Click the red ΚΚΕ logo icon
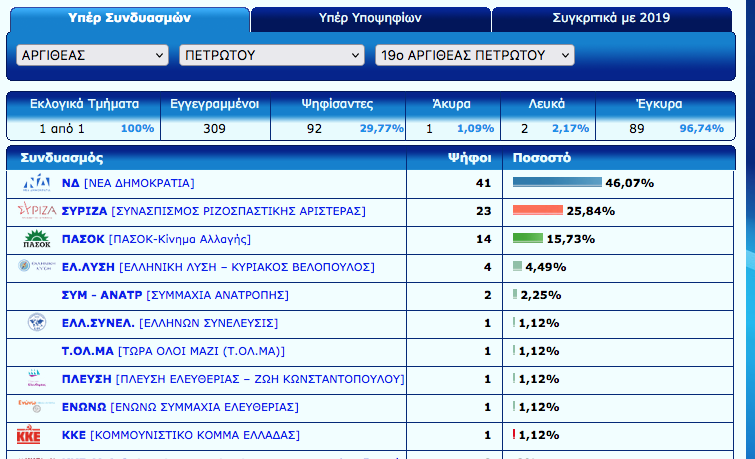The image size is (755, 459). [x=29, y=435]
